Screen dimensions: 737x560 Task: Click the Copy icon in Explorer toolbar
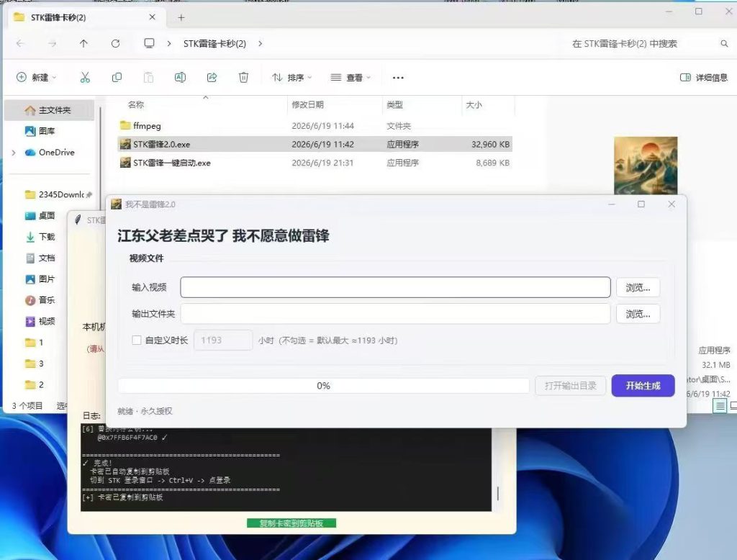[117, 77]
